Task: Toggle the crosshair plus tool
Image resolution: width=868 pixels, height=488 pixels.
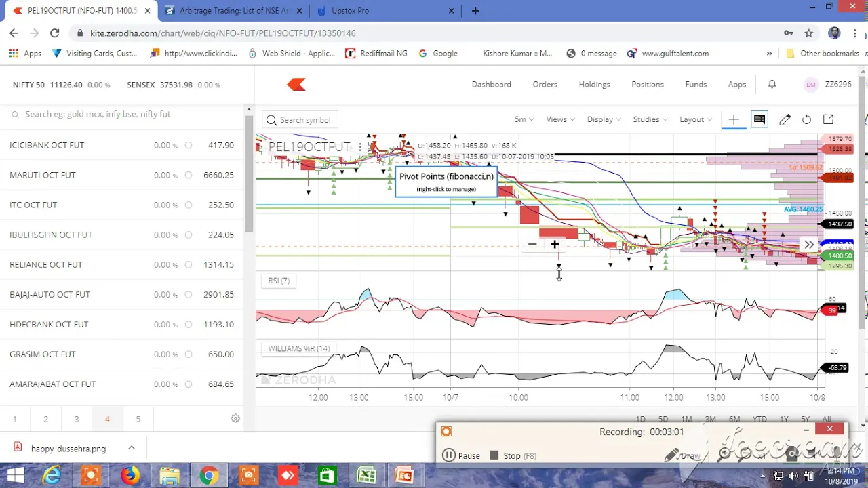Action: [x=734, y=119]
